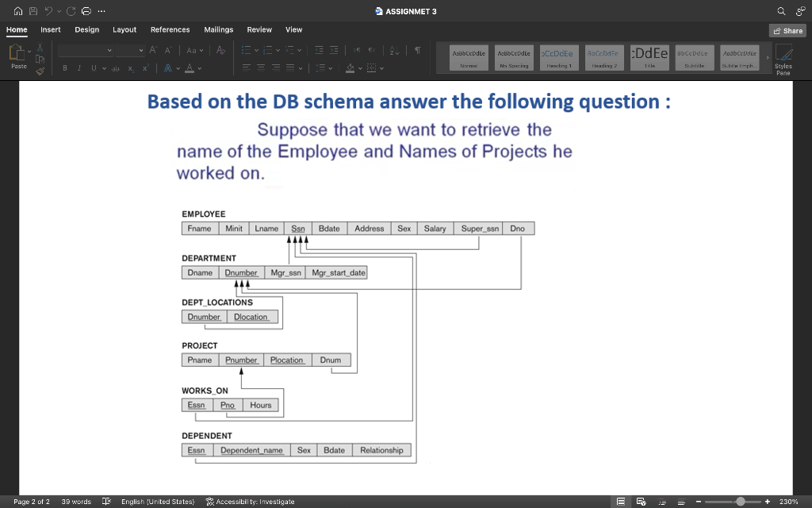The image size is (812, 508).
Task: Toggle bold formatting
Action: [65, 68]
